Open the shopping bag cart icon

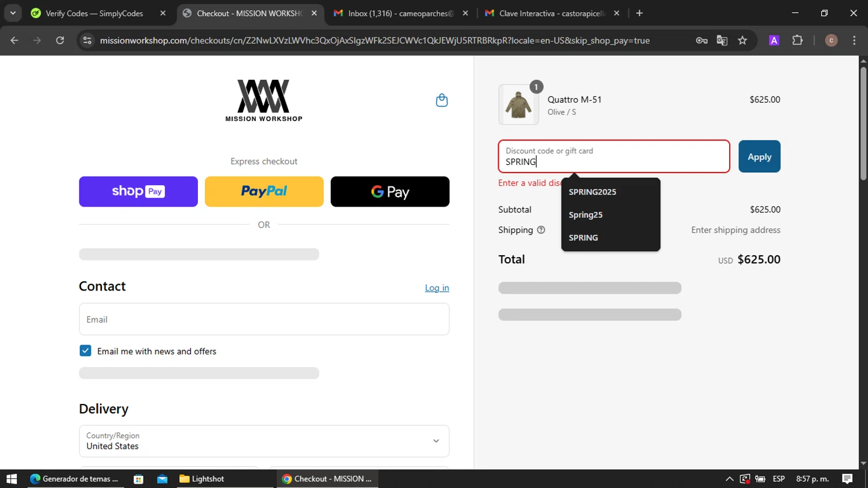pyautogui.click(x=442, y=100)
